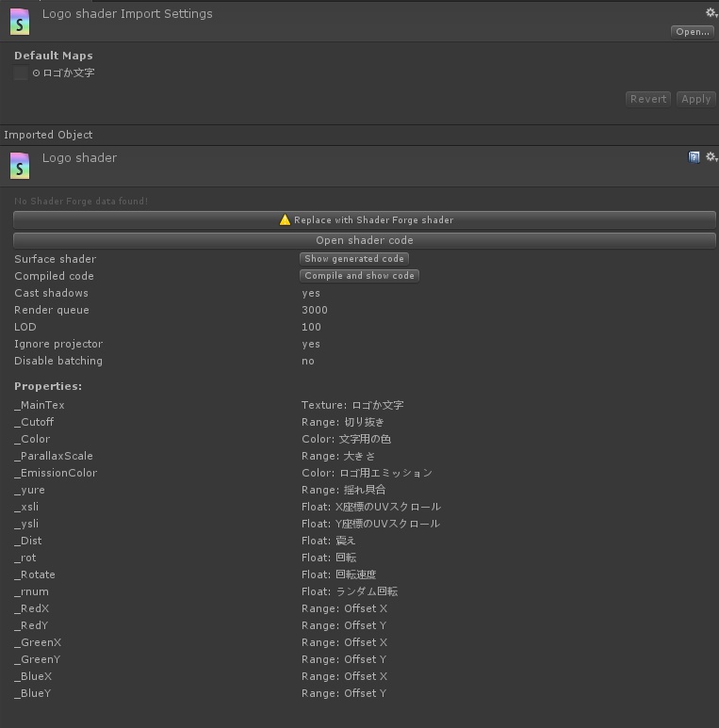Open the help reference book icon

tap(694, 157)
